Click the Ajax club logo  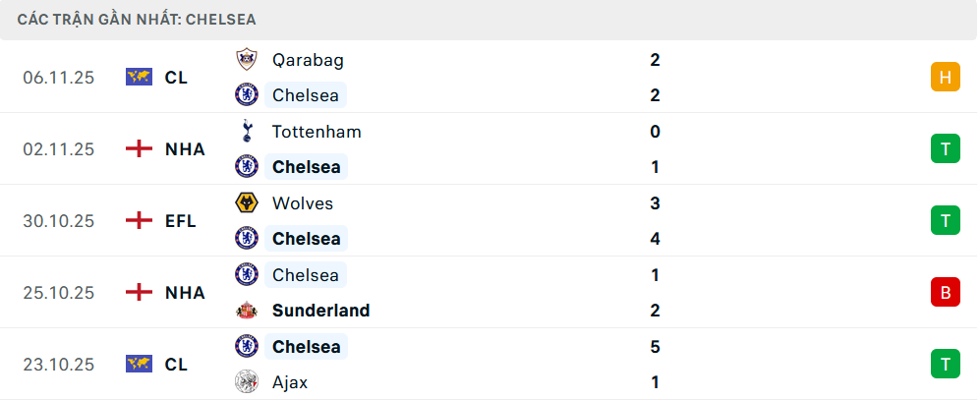[246, 382]
